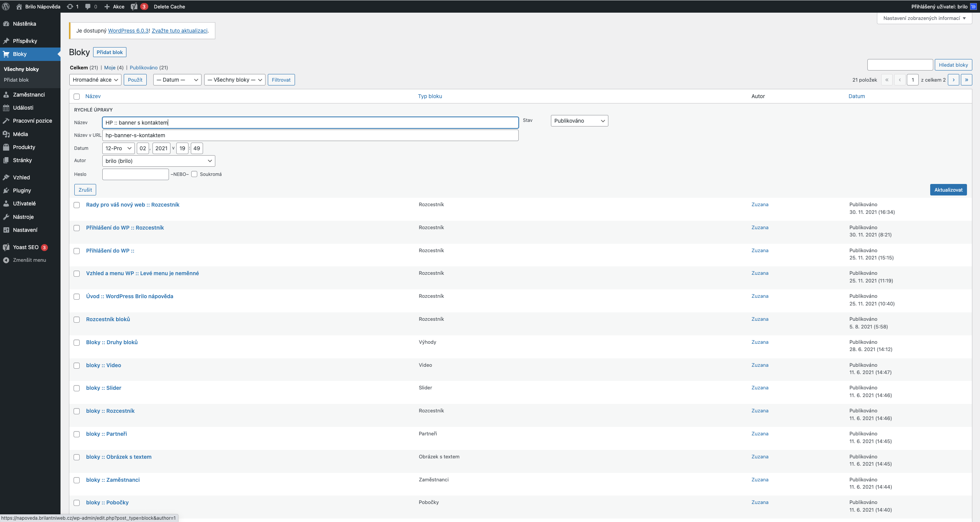Click the block search input field
Viewport: 980px width, 522px height.
tap(900, 65)
